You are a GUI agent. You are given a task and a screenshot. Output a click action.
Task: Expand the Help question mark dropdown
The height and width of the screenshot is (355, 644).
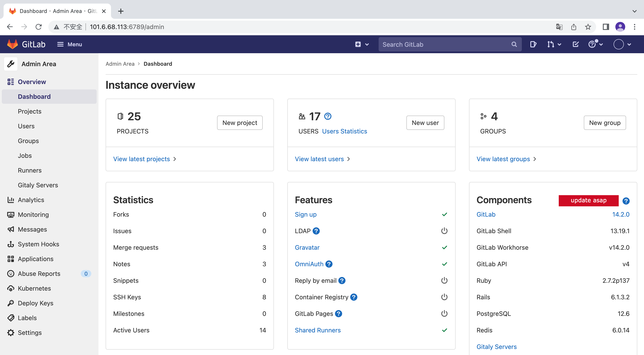tap(596, 44)
